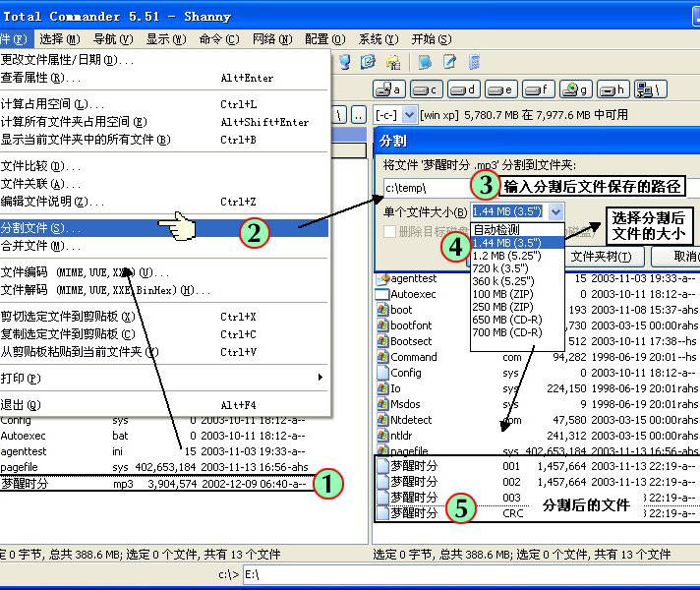Click drive a button in drive bar

tap(392, 89)
